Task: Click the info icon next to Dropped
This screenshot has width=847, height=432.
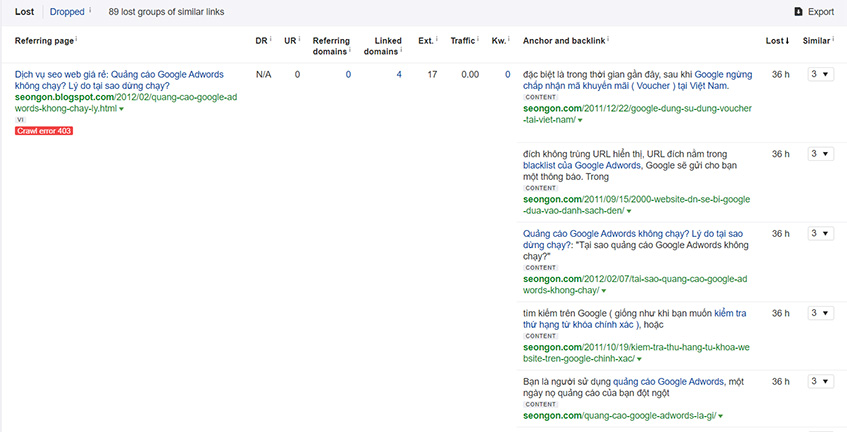Action: (x=90, y=10)
